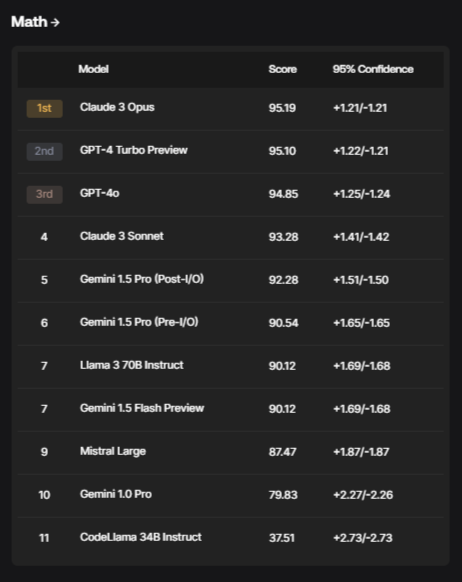Click the 95% Confidence column header

[373, 69]
